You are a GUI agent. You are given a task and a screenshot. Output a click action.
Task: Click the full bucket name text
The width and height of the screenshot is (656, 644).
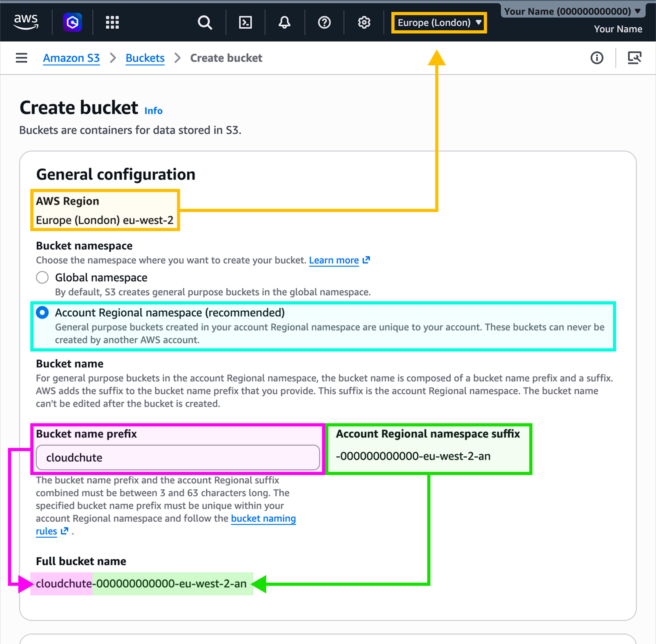click(x=141, y=584)
